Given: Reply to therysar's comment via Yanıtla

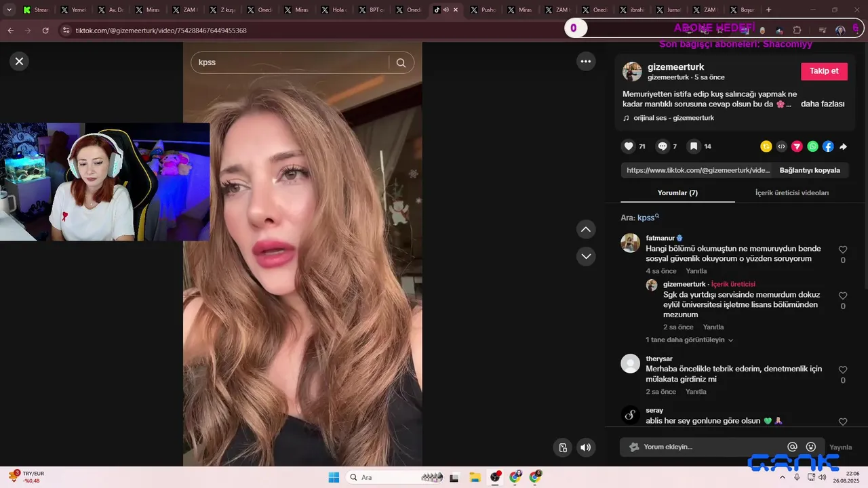Looking at the screenshot, I should click(696, 392).
